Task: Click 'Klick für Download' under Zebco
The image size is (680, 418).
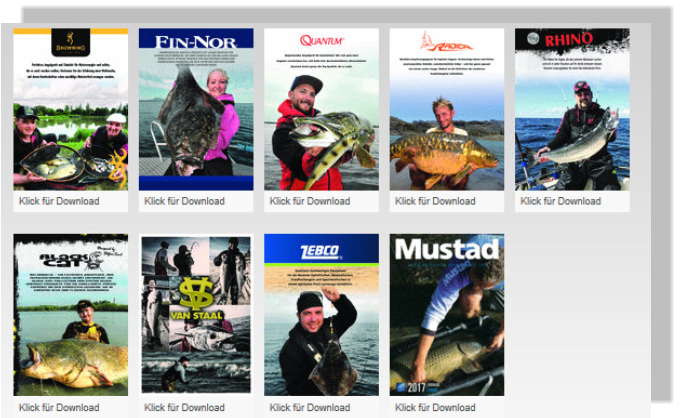Action: pyautogui.click(x=310, y=408)
